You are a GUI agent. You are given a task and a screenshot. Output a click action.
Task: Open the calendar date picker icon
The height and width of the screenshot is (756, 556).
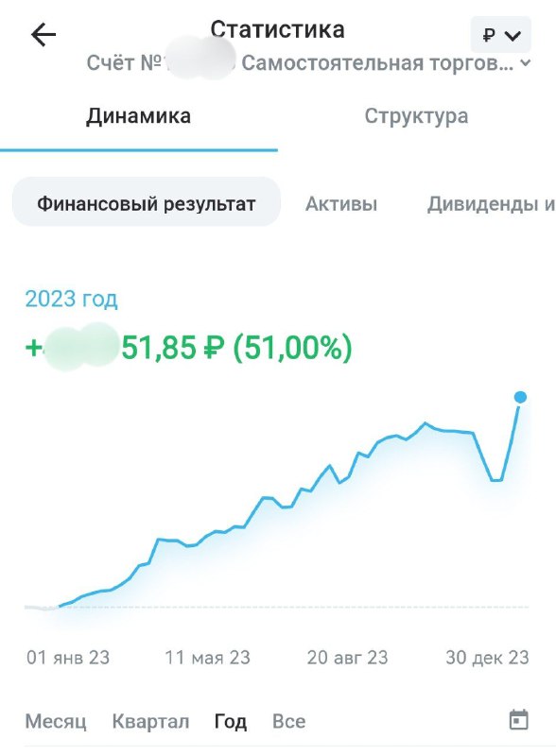pos(519,720)
